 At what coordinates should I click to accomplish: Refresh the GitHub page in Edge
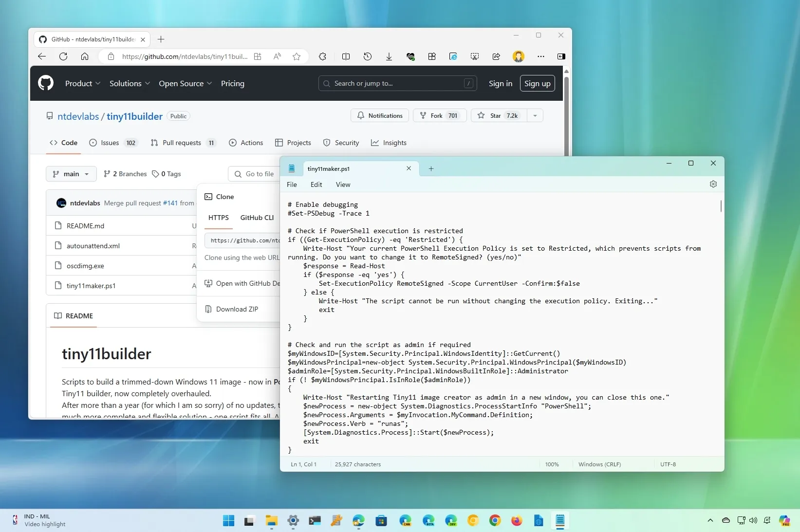point(63,56)
